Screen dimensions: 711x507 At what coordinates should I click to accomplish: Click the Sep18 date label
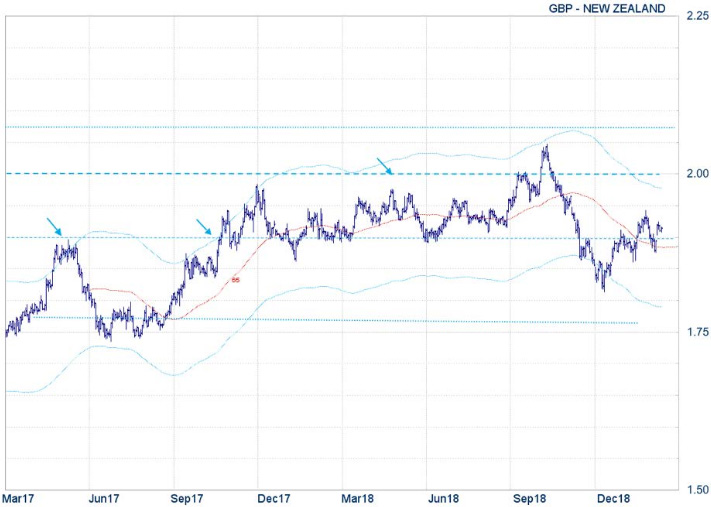tap(529, 497)
